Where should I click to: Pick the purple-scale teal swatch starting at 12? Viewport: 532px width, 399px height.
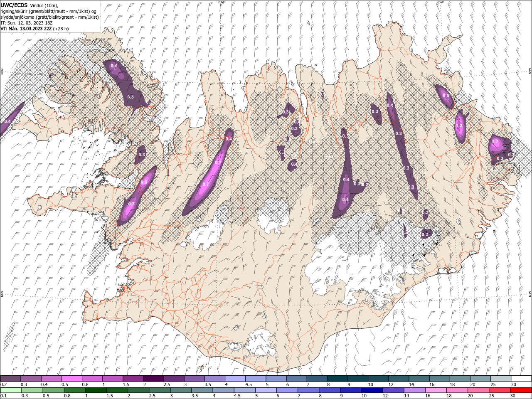[x=399, y=379]
